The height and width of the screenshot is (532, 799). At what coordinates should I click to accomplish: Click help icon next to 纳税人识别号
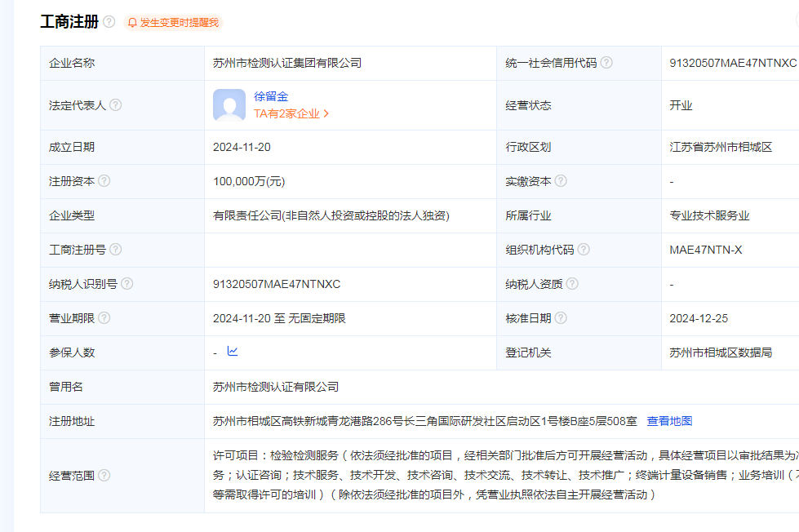pyautogui.click(x=127, y=284)
